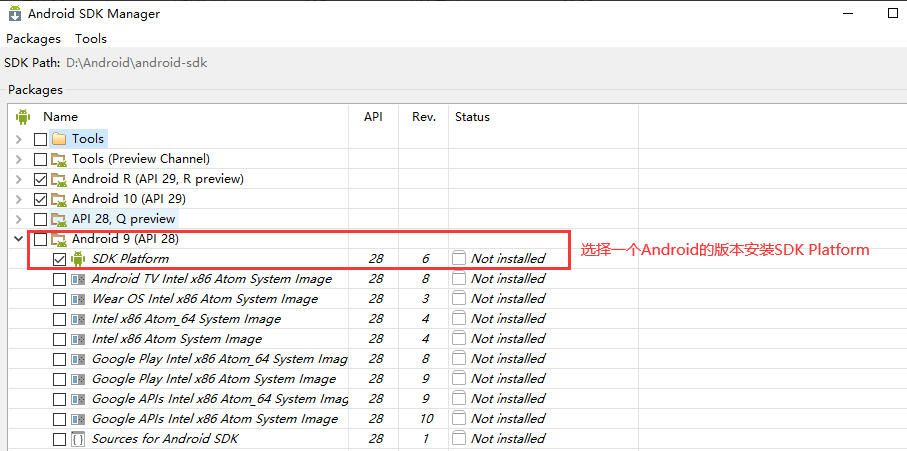Check Intel x86 Atom_64 System Image checkbox
Viewport: 907px width, 451px height.
point(60,320)
